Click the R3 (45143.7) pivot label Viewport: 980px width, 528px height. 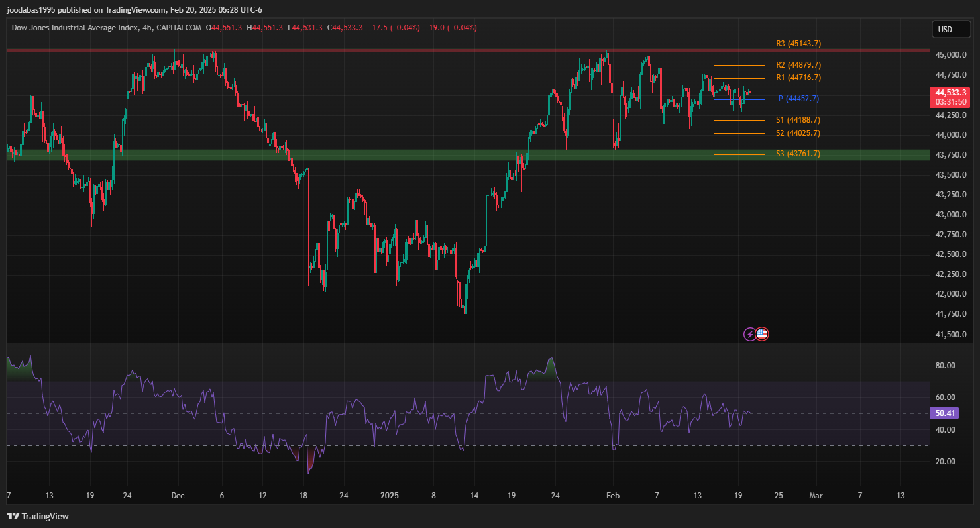(798, 44)
